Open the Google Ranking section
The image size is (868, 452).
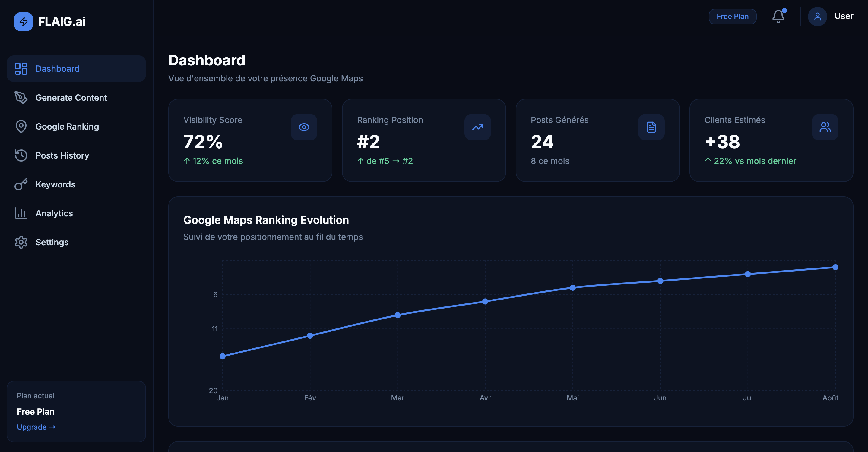pyautogui.click(x=76, y=127)
